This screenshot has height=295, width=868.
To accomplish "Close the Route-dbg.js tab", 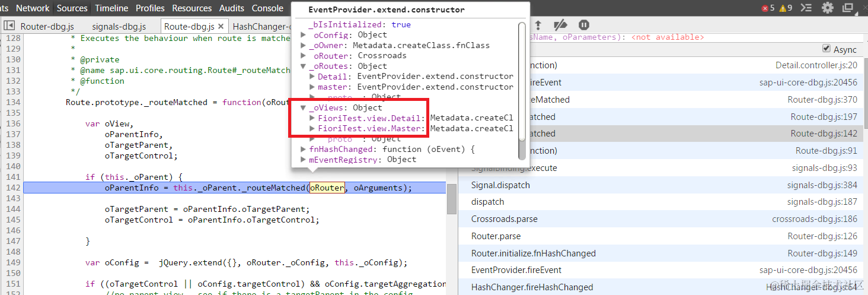I will (221, 26).
